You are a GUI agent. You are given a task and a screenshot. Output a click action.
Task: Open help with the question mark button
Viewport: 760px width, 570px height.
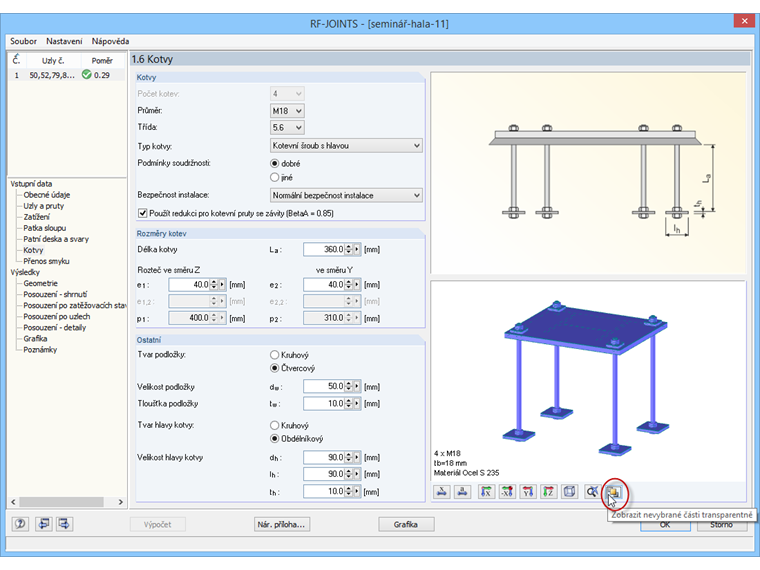click(20, 523)
